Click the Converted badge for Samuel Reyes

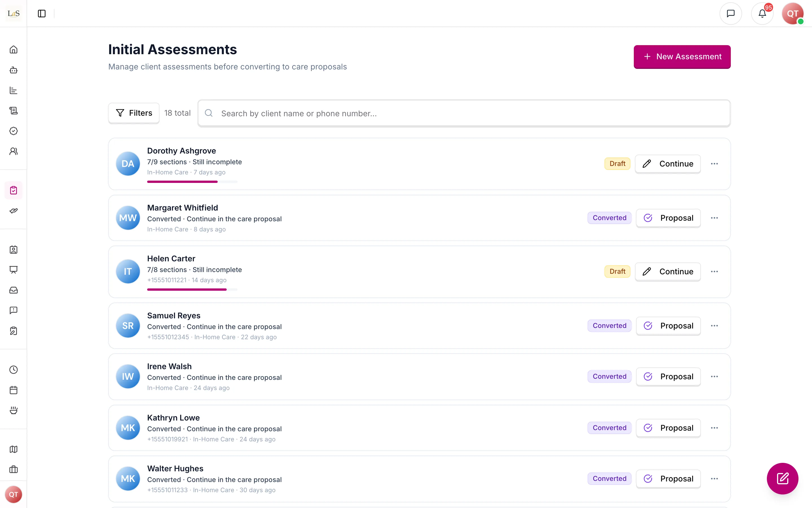(x=609, y=326)
